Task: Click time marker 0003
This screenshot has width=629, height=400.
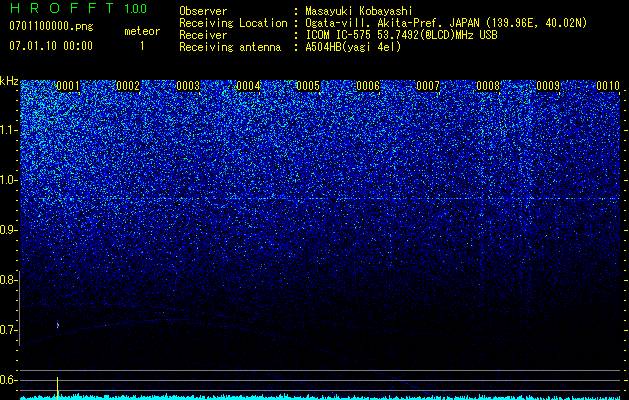Action: pyautogui.click(x=188, y=86)
